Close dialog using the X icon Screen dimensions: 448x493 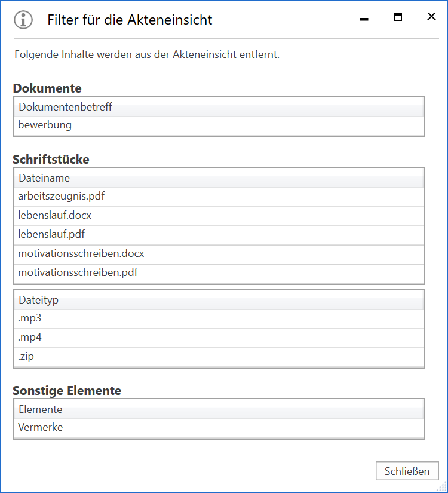coord(431,17)
